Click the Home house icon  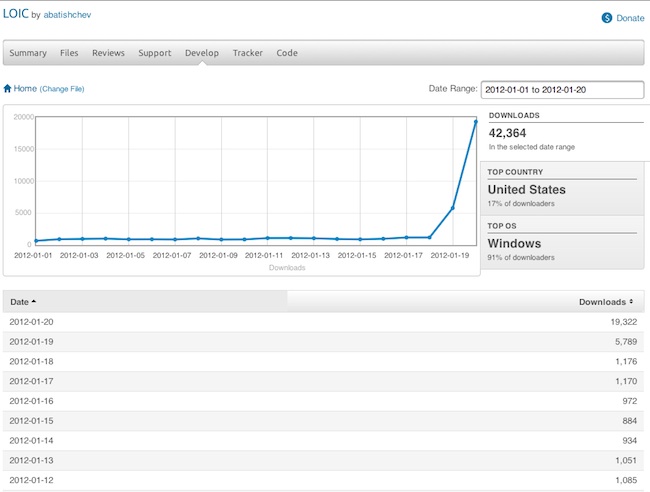pyautogui.click(x=8, y=89)
